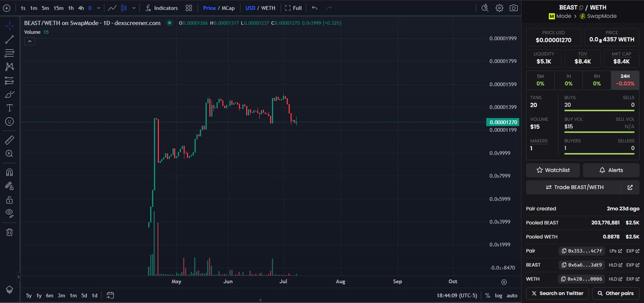Toggle auto scale mode
The height and width of the screenshot is (303, 644).
512,295
